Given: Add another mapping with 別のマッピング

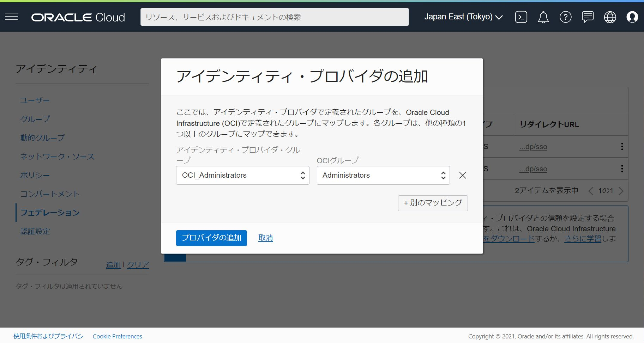Looking at the screenshot, I should pyautogui.click(x=433, y=203).
